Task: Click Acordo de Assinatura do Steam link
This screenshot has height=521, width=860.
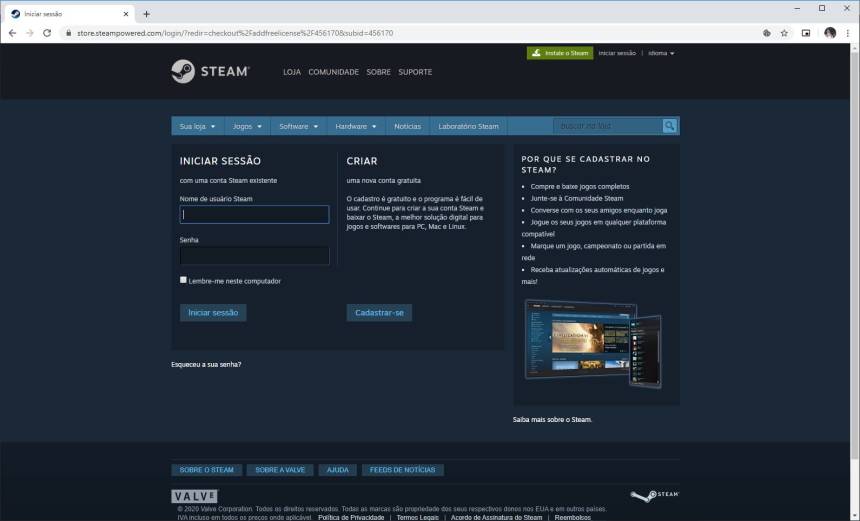Action: (x=496, y=517)
